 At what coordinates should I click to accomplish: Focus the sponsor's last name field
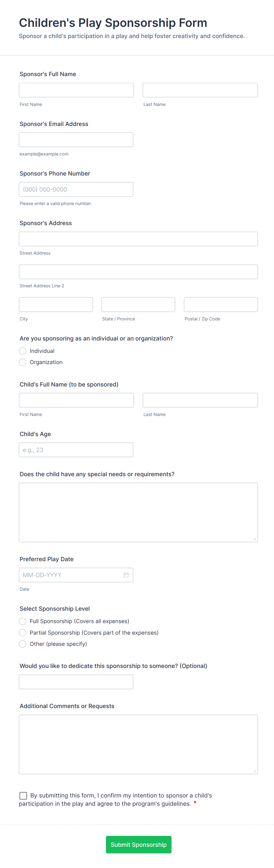pyautogui.click(x=200, y=90)
